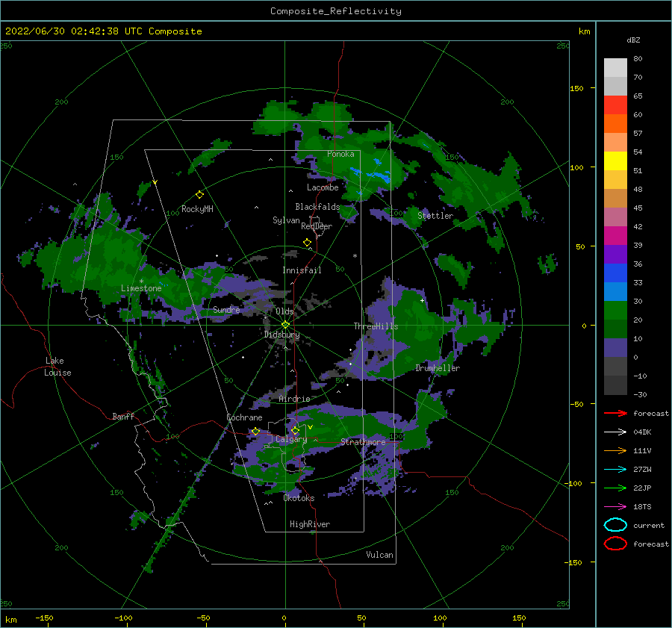Select the orange 111V arrow icon
The height and width of the screenshot is (628, 672).
point(615,450)
